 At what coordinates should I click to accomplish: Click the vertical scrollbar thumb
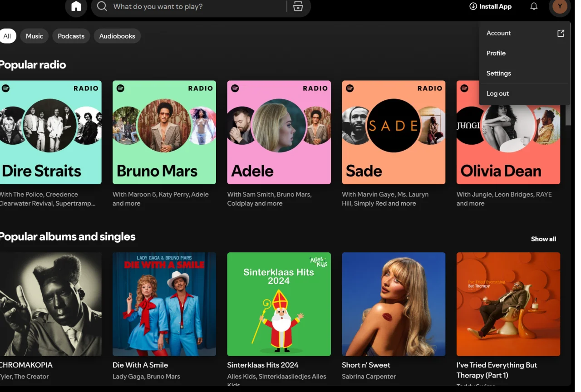pyautogui.click(x=568, y=116)
